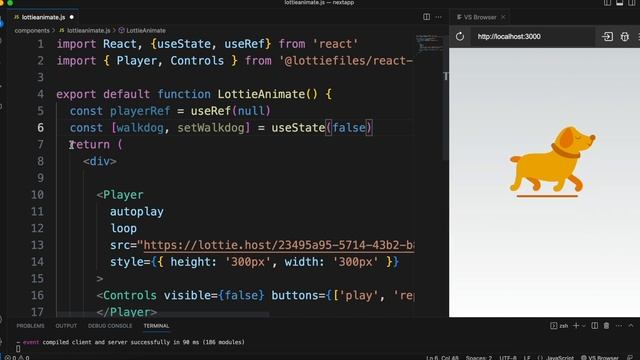Image resolution: width=640 pixels, height=360 pixels.
Task: Click the lottieanimate.js breadcrumb
Action: [85, 31]
